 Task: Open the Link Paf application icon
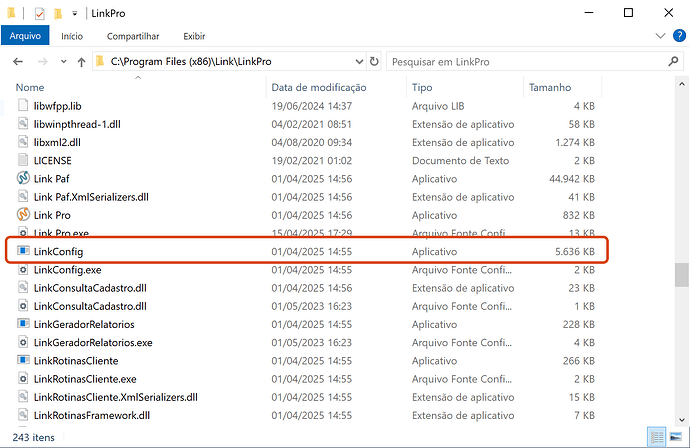coord(24,178)
